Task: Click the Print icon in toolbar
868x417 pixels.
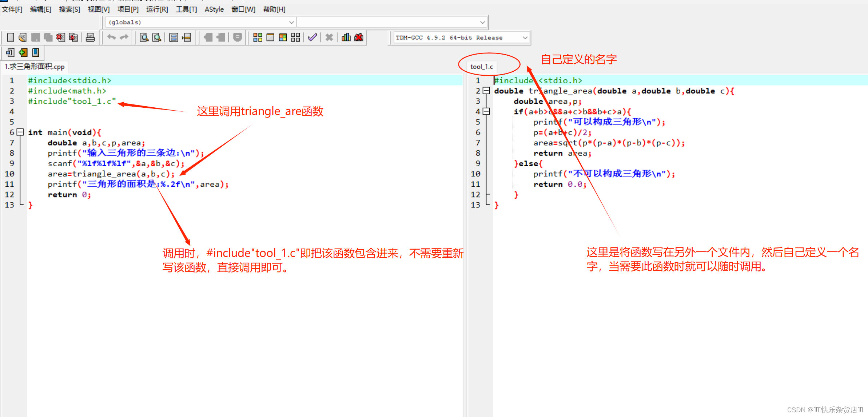Action: [x=90, y=37]
